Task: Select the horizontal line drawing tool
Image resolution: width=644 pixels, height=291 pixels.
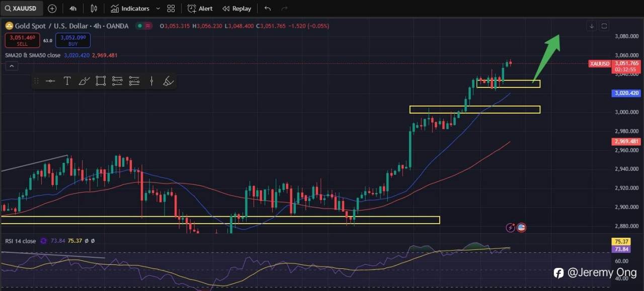Action: click(50, 81)
